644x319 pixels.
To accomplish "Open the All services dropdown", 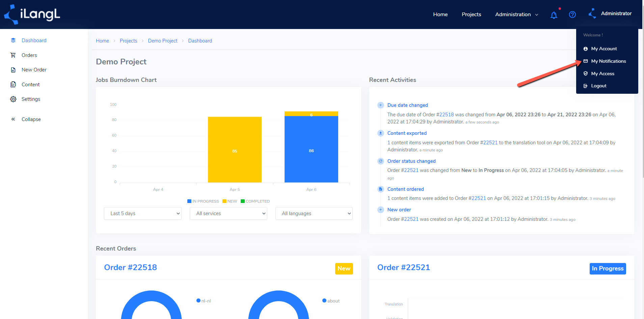I will [229, 213].
